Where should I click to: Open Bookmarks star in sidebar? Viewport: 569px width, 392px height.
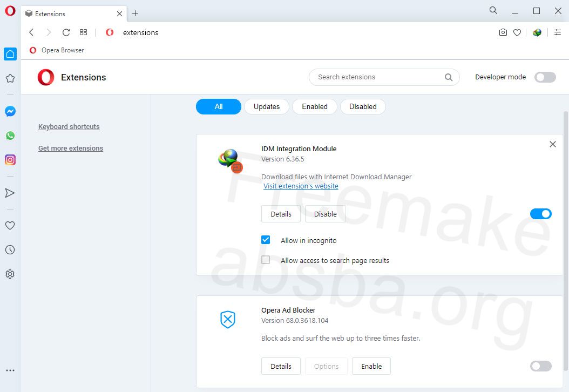pyautogui.click(x=10, y=78)
